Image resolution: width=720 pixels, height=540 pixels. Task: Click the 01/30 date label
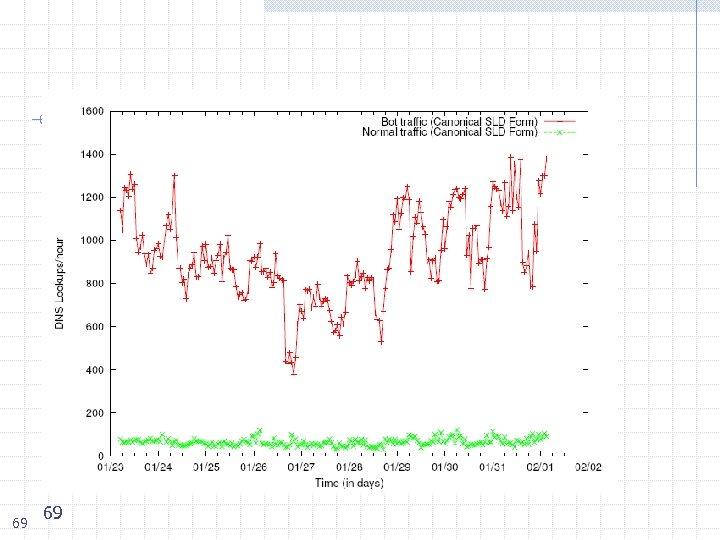coord(444,467)
